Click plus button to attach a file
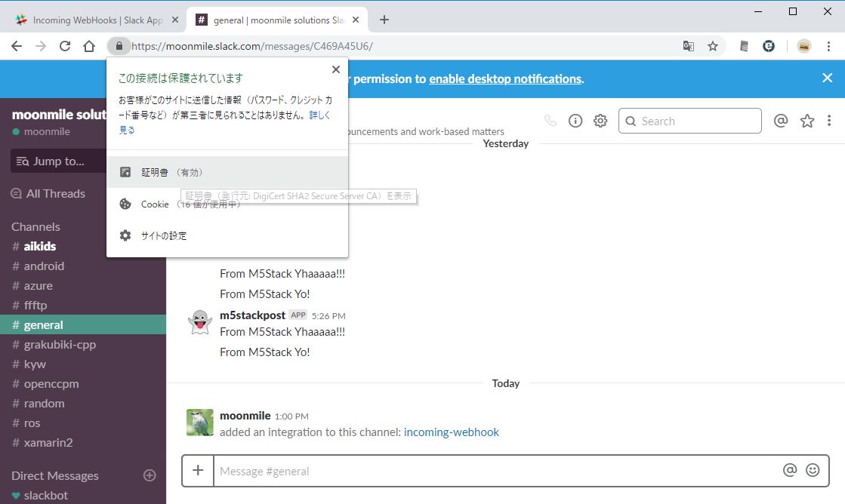Viewport: 845px width, 504px height. point(198,470)
